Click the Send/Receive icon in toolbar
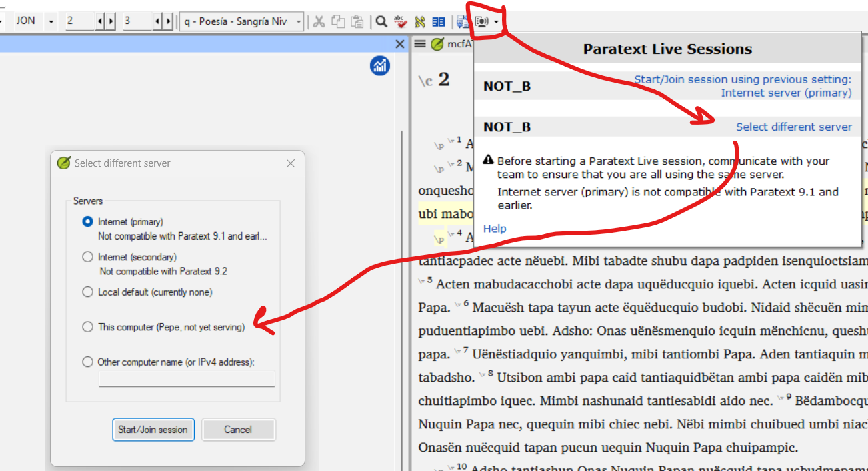 (463, 21)
